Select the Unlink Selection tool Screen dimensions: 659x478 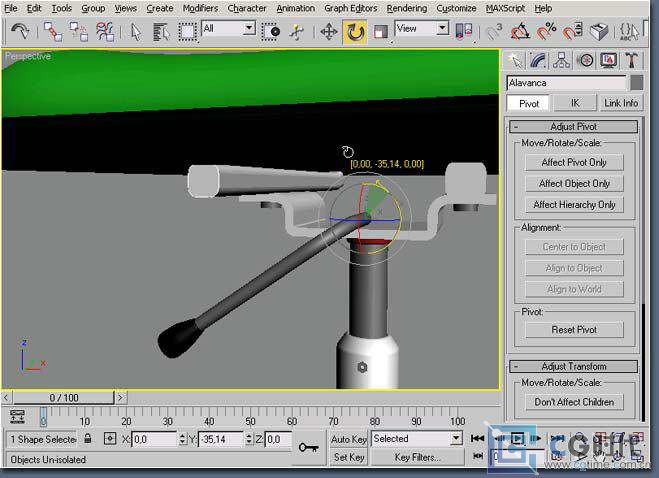tap(79, 32)
